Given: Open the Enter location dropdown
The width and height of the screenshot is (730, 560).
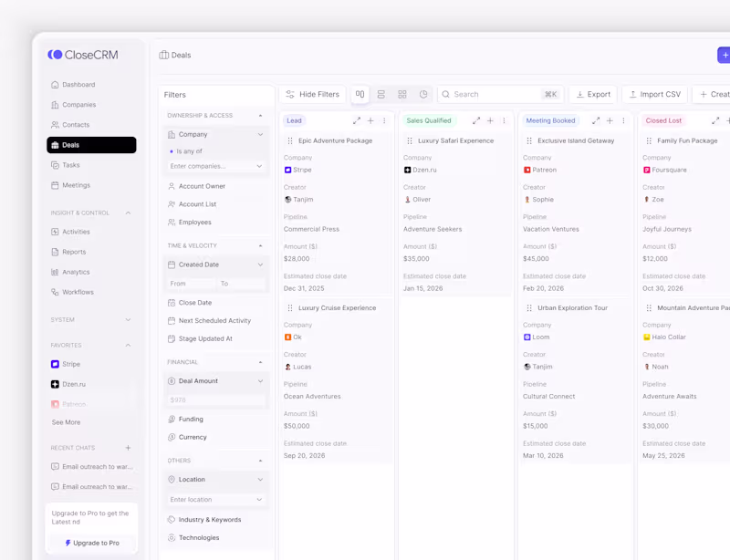Looking at the screenshot, I should tap(216, 500).
